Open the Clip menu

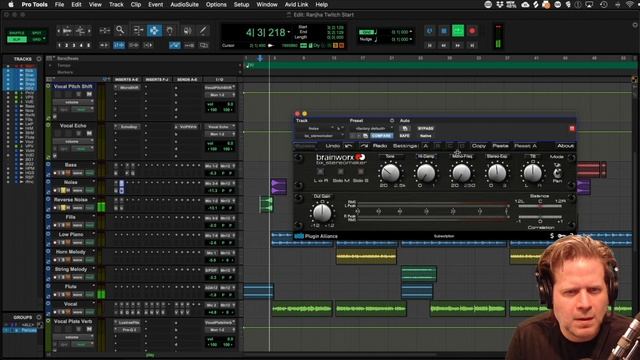[136, 4]
